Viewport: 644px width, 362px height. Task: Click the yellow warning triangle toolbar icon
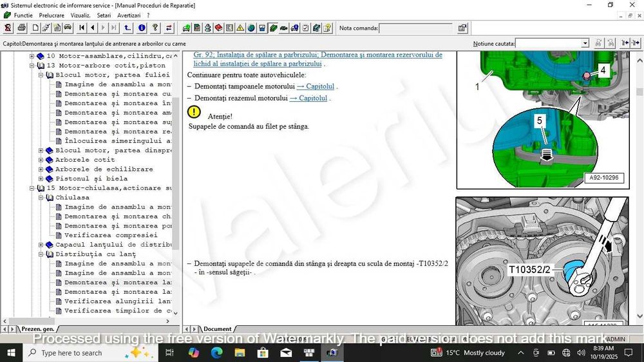pos(240,28)
